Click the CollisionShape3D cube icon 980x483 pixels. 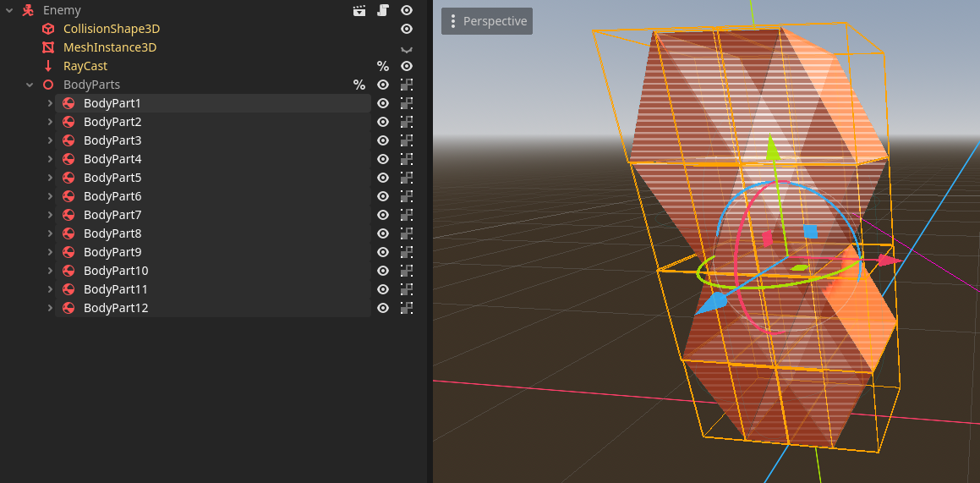[48, 29]
